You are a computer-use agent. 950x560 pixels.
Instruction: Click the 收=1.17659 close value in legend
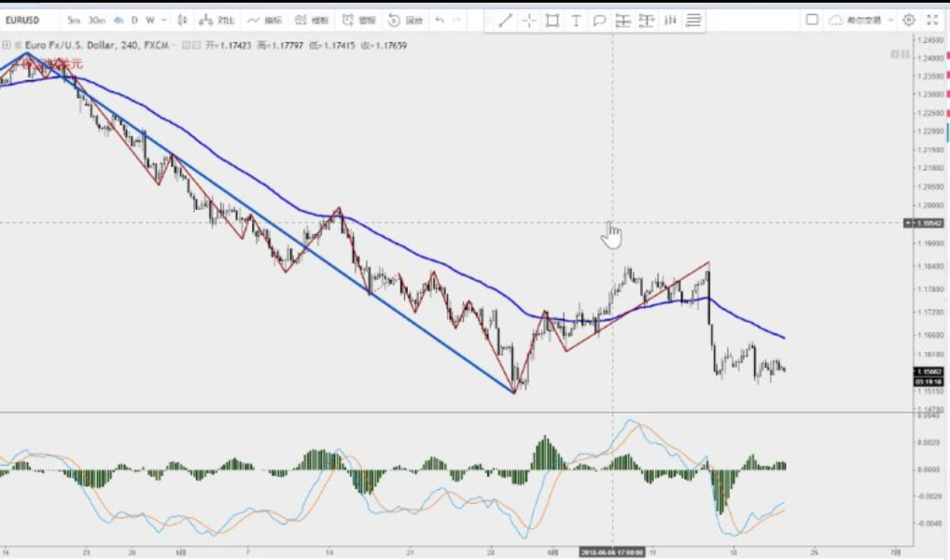tap(384, 45)
